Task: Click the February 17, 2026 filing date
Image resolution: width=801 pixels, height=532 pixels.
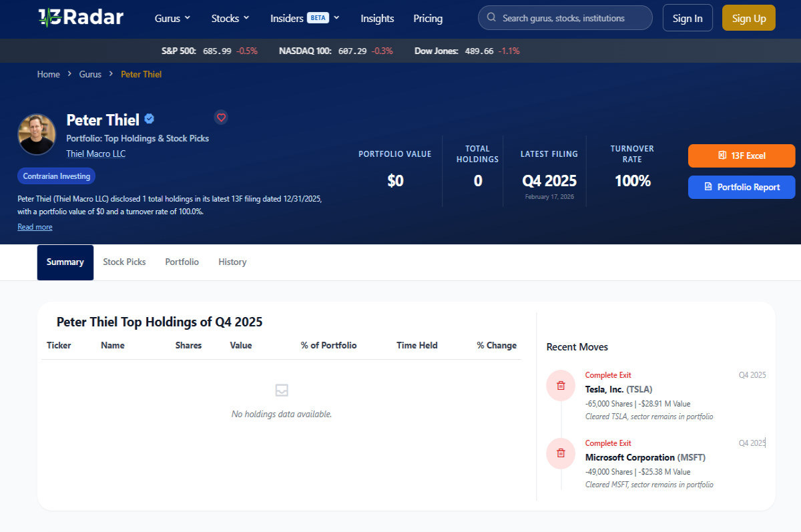Action: click(x=549, y=197)
